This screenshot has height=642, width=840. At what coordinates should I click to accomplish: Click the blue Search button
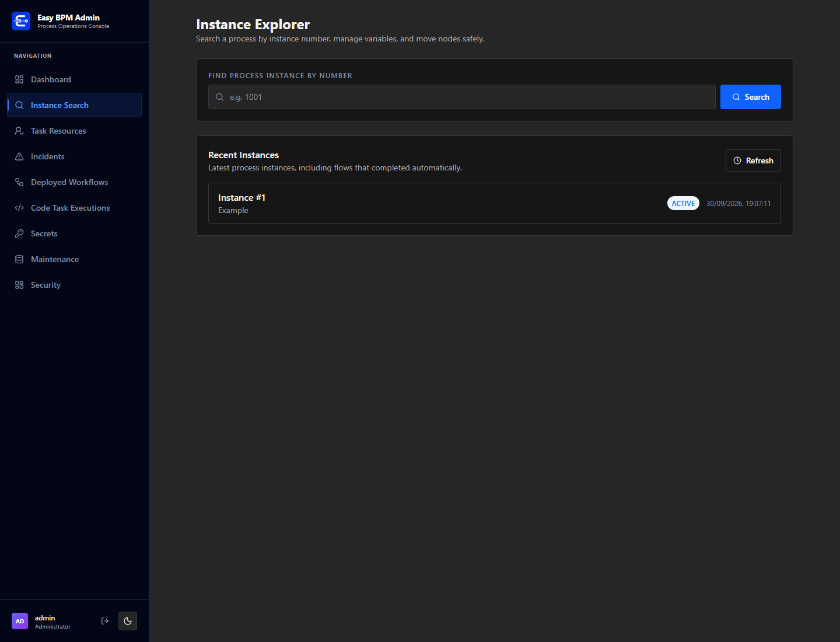(x=750, y=97)
